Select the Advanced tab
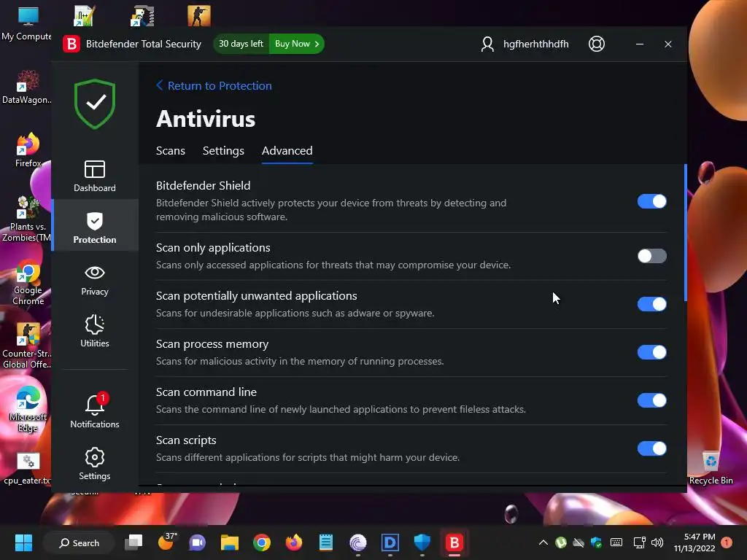Image resolution: width=747 pixels, height=560 pixels. [287, 151]
